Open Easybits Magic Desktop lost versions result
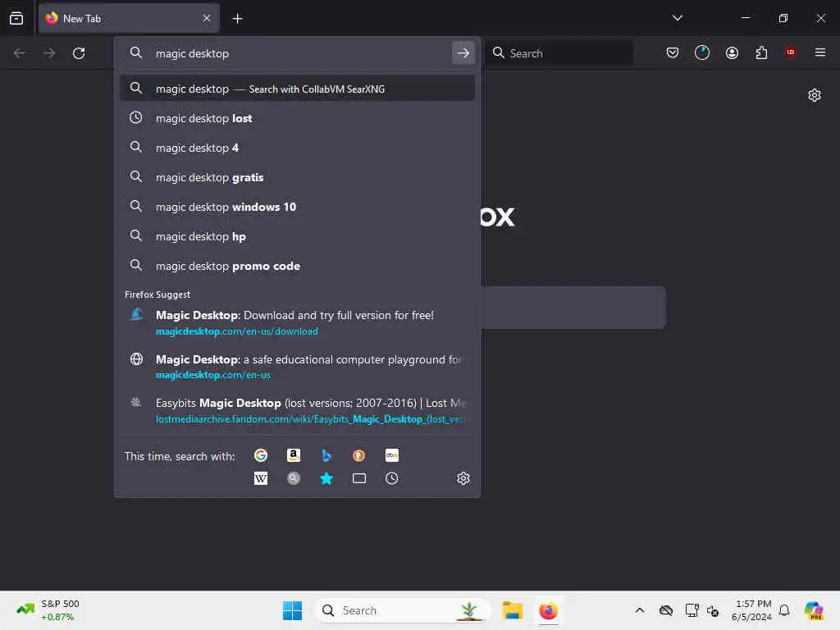Viewport: 840px width, 630px height. (x=297, y=410)
